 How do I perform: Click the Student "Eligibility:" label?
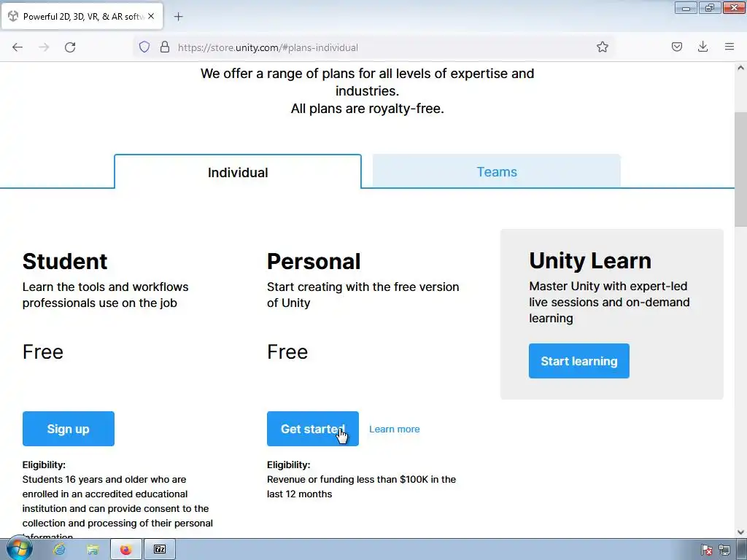tap(44, 464)
